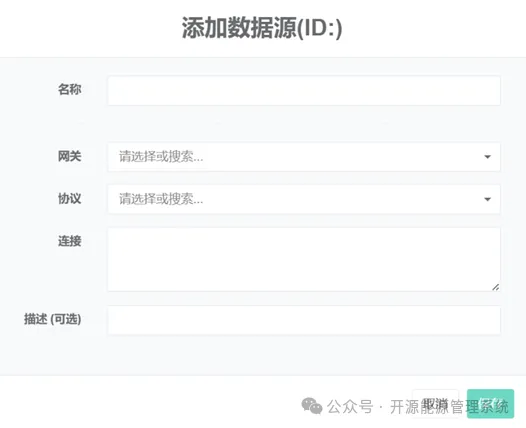526x428 pixels.
Task: Click the 协议 dropdown caret arrow
Action: pos(487,199)
